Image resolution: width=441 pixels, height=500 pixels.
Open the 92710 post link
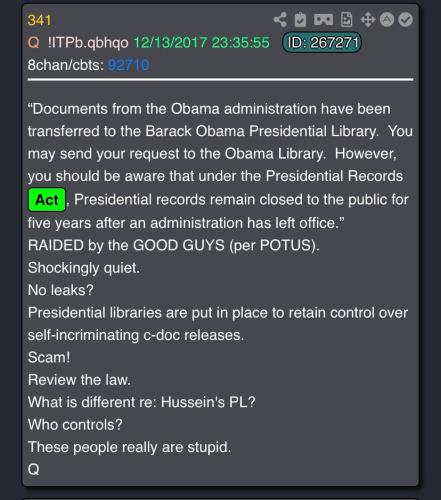pyautogui.click(x=129, y=65)
